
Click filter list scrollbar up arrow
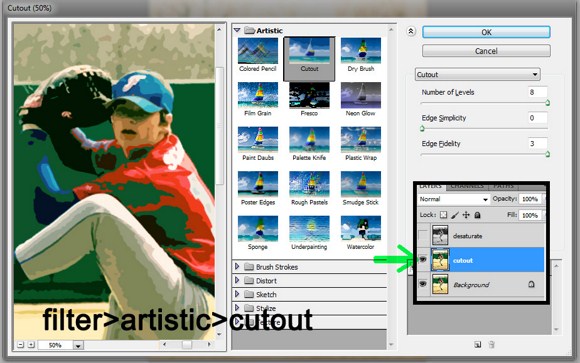(x=391, y=29)
